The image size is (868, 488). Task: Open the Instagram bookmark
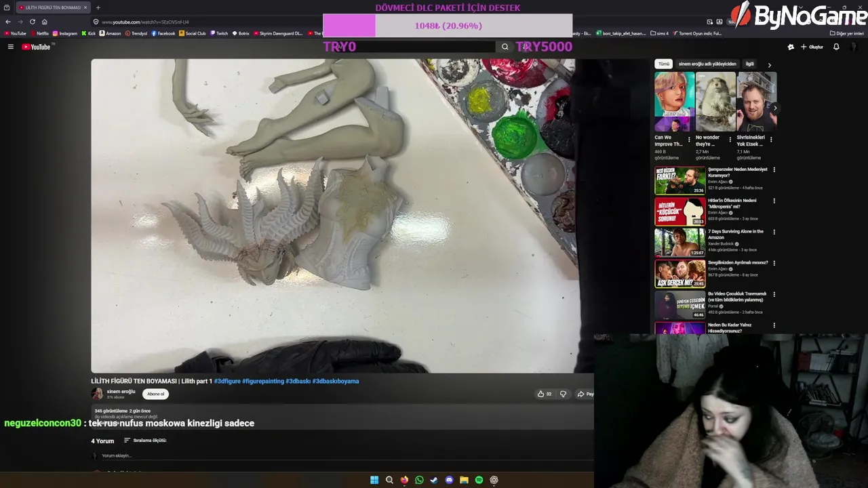point(65,33)
